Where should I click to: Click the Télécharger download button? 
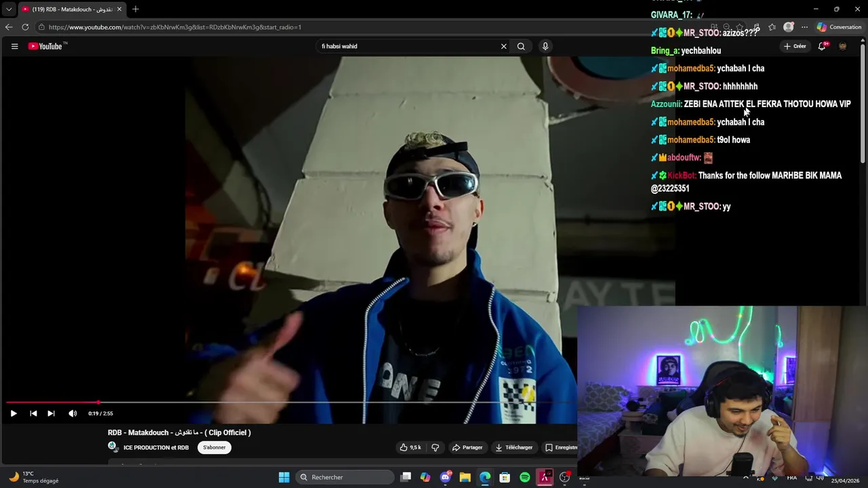514,447
